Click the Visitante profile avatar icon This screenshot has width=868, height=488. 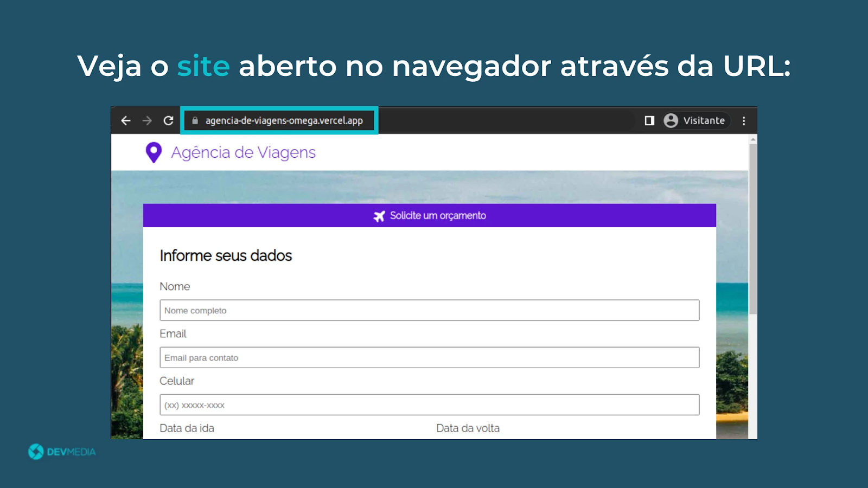(671, 120)
